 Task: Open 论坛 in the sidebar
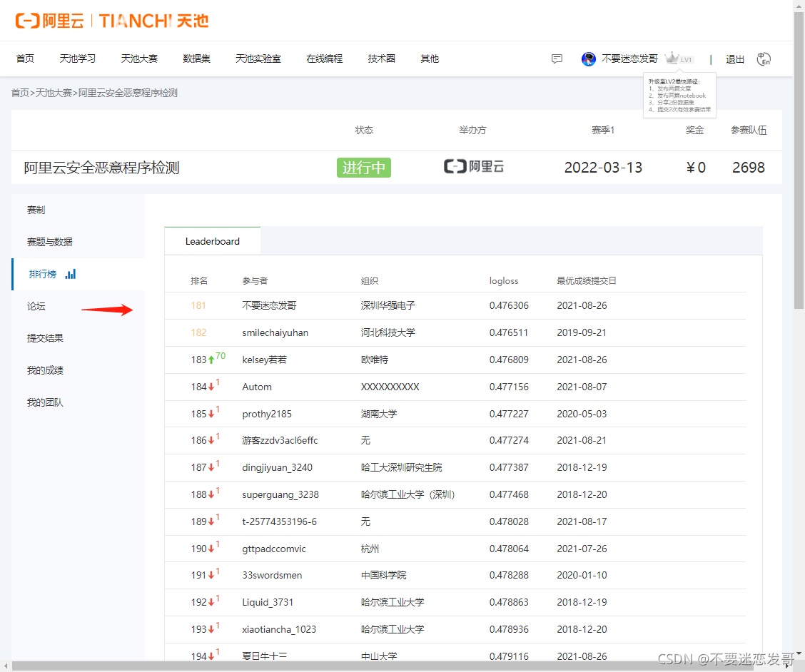click(36, 306)
